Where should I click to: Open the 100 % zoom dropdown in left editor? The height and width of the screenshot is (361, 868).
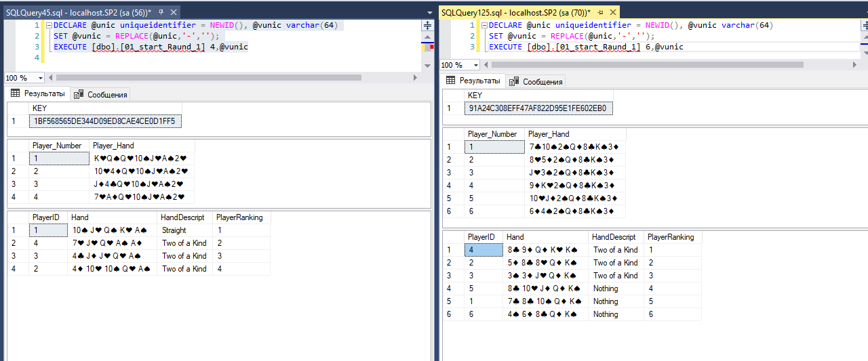40,78
